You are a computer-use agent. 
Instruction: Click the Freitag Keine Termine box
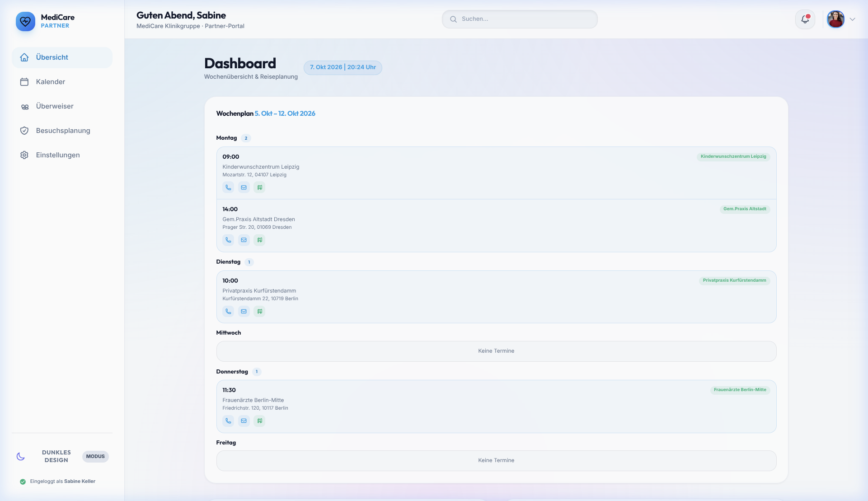(496, 461)
